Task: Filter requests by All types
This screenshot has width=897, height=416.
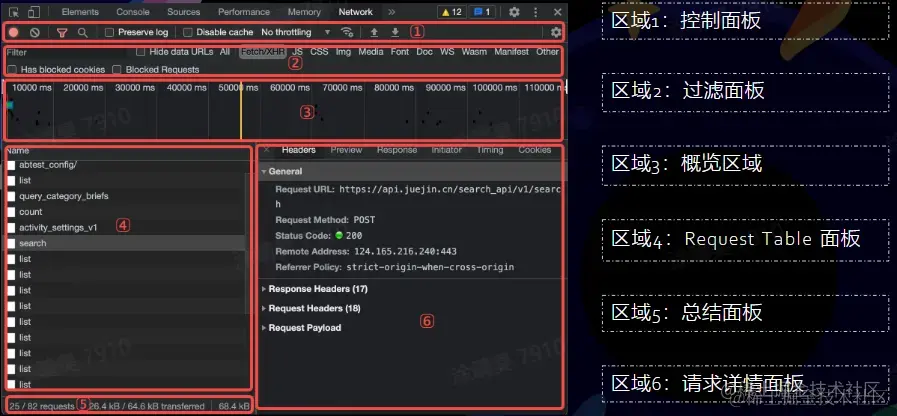Action: [225, 51]
